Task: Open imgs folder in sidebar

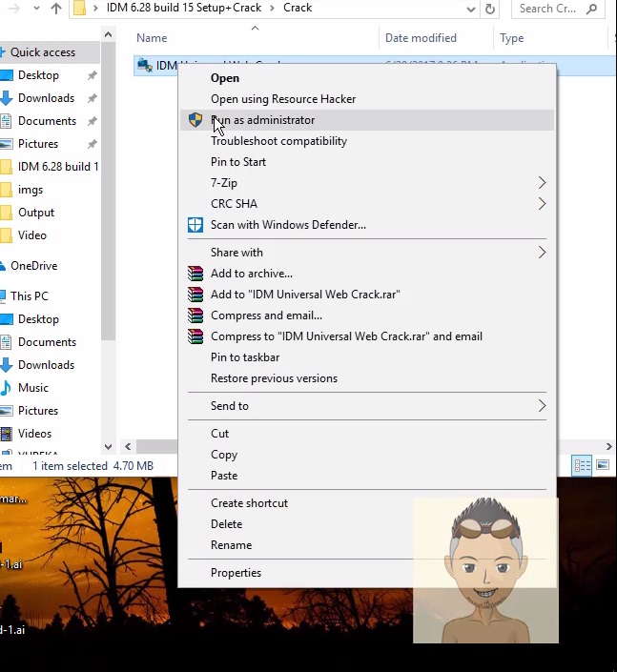Action: 31,190
